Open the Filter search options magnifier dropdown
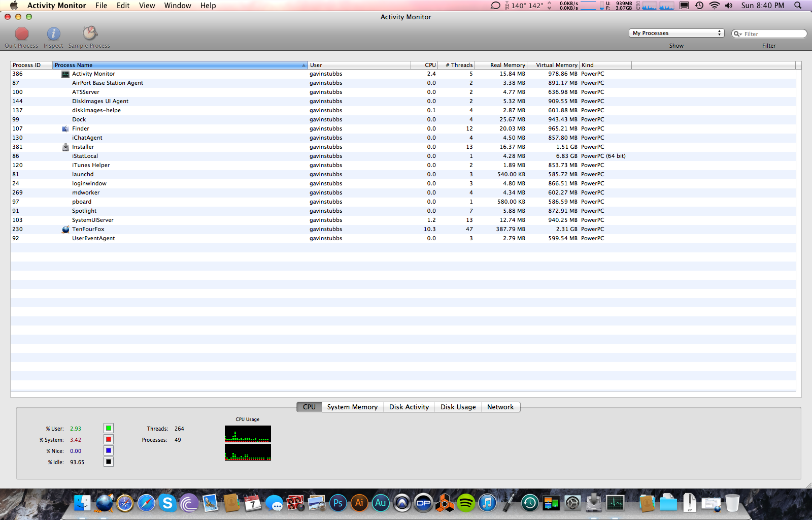Viewport: 812px width, 520px height. coord(738,34)
